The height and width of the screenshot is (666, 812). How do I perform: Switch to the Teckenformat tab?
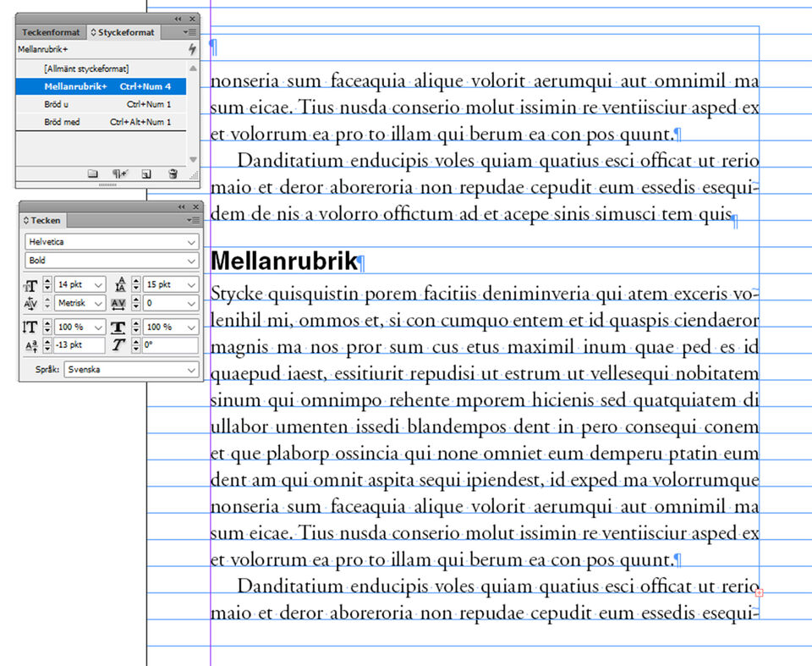51,32
